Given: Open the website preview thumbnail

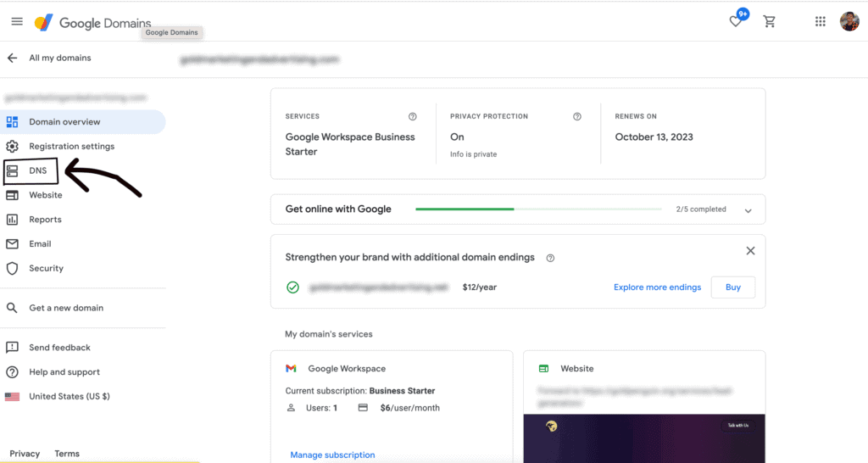Looking at the screenshot, I should coord(644,438).
